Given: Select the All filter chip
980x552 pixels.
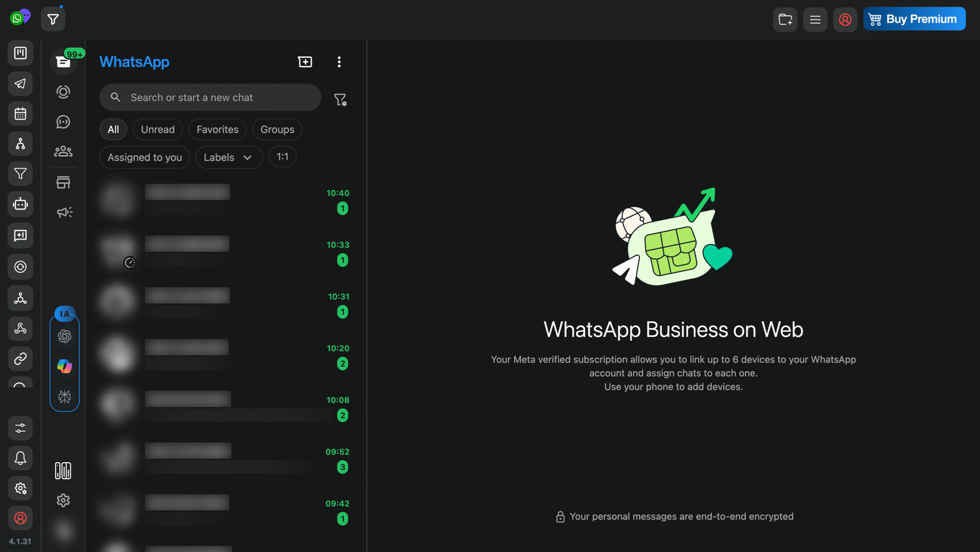Looking at the screenshot, I should tap(113, 129).
